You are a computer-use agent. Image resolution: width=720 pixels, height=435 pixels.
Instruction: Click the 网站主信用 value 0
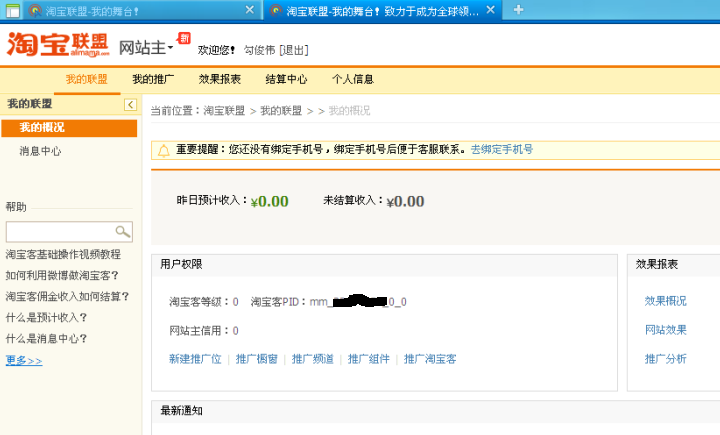pyautogui.click(x=236, y=331)
